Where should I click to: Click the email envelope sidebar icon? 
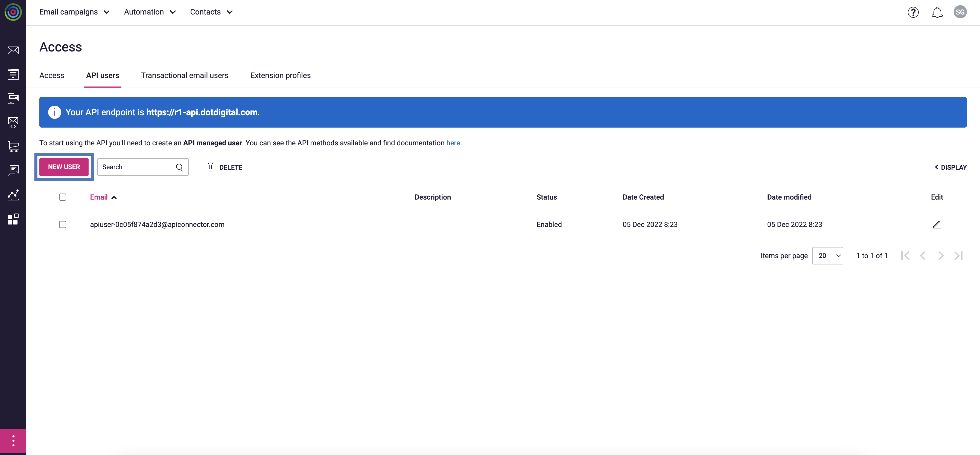click(x=13, y=50)
